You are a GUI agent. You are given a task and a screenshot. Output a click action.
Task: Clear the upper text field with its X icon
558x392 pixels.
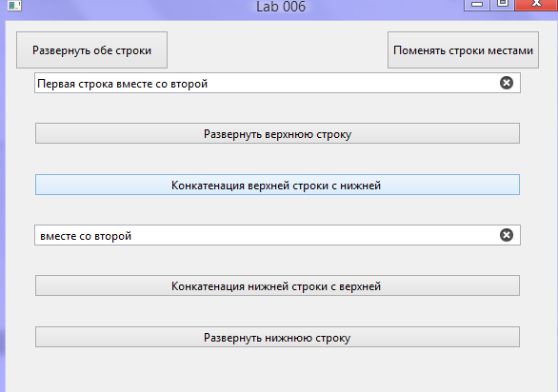(x=506, y=83)
